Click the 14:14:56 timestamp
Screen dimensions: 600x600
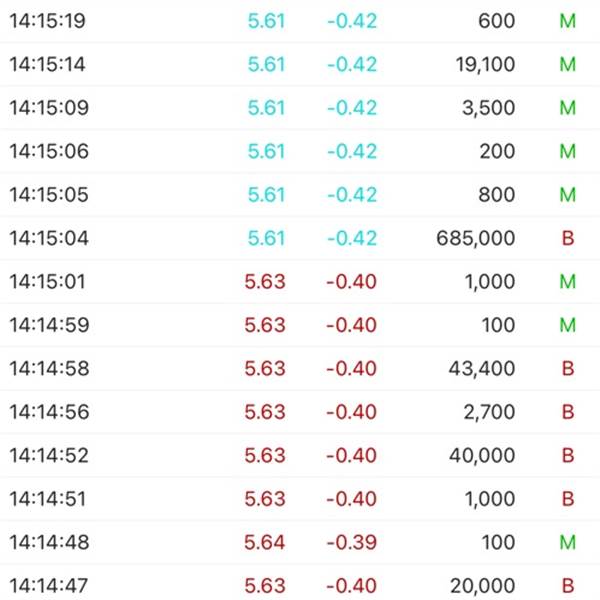[49, 412]
